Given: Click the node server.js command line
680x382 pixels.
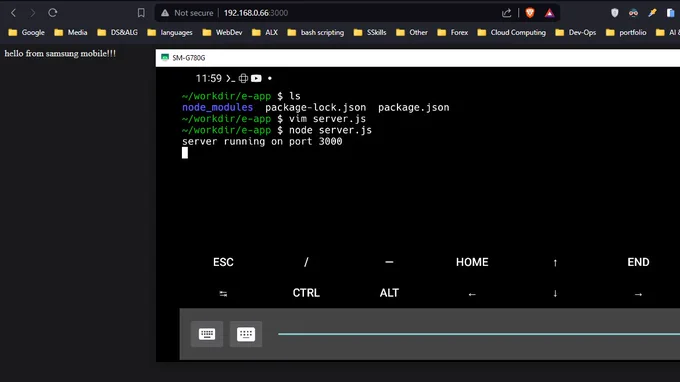Looking at the screenshot, I should coord(277,130).
